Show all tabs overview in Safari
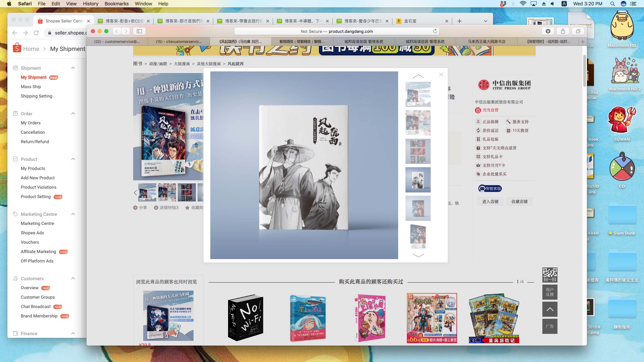Screen dimensions: 644x362 pyautogui.click(x=578, y=31)
